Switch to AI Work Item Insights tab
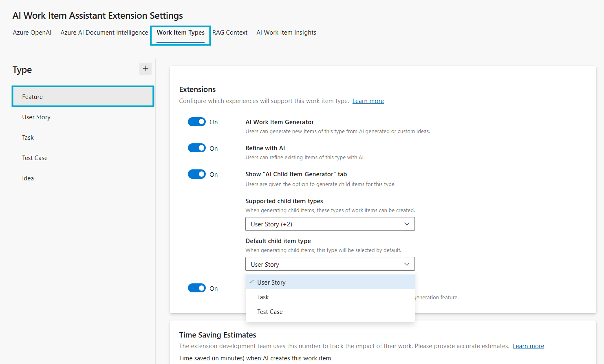The height and width of the screenshot is (364, 604). tap(286, 32)
